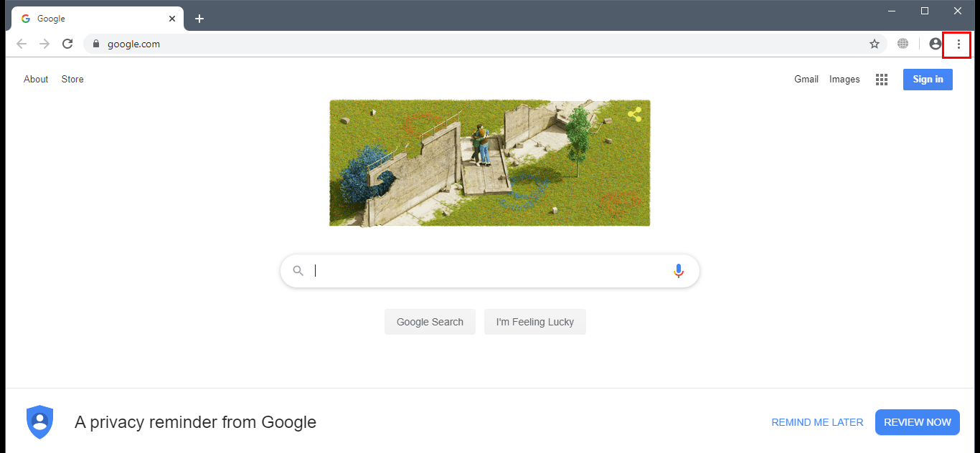Click the globe extension icon in toolbar
The height and width of the screenshot is (453, 980).
[x=903, y=44]
